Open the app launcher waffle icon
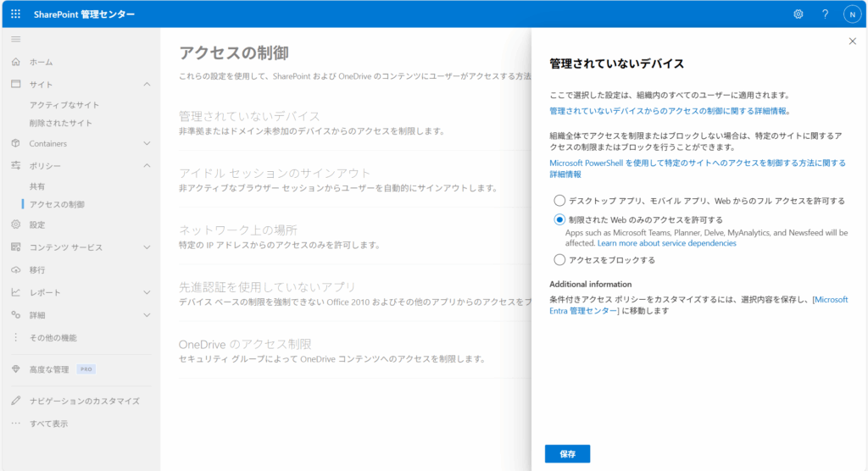 pos(15,14)
